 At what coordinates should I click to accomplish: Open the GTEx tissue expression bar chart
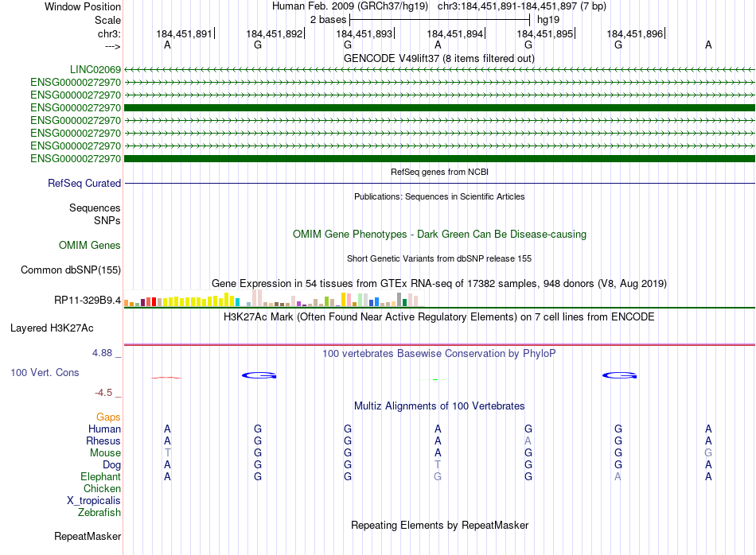pos(275,298)
